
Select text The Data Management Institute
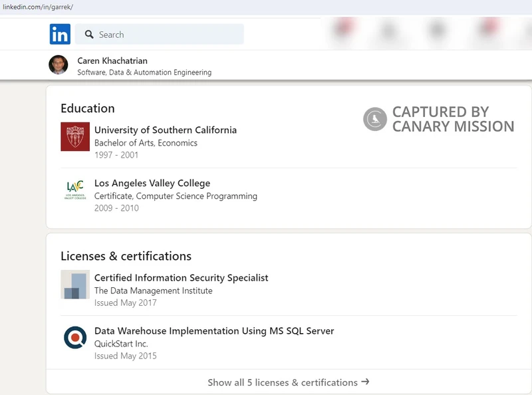154,291
